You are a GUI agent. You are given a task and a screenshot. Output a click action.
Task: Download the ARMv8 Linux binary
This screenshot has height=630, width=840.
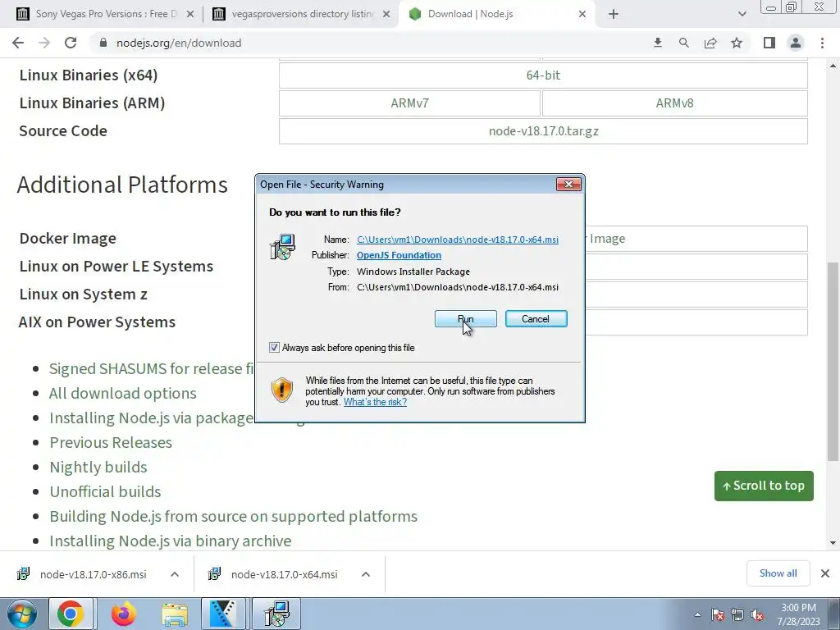[x=674, y=103]
